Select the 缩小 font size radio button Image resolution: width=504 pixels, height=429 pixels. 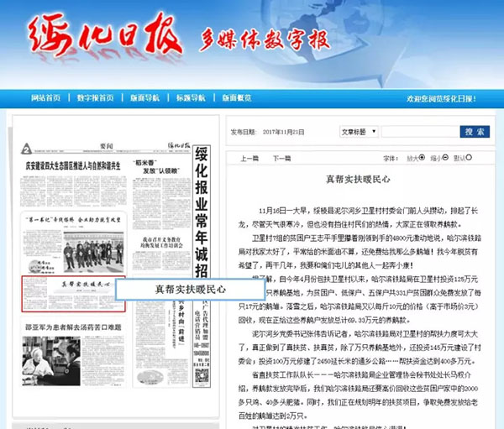(x=446, y=158)
